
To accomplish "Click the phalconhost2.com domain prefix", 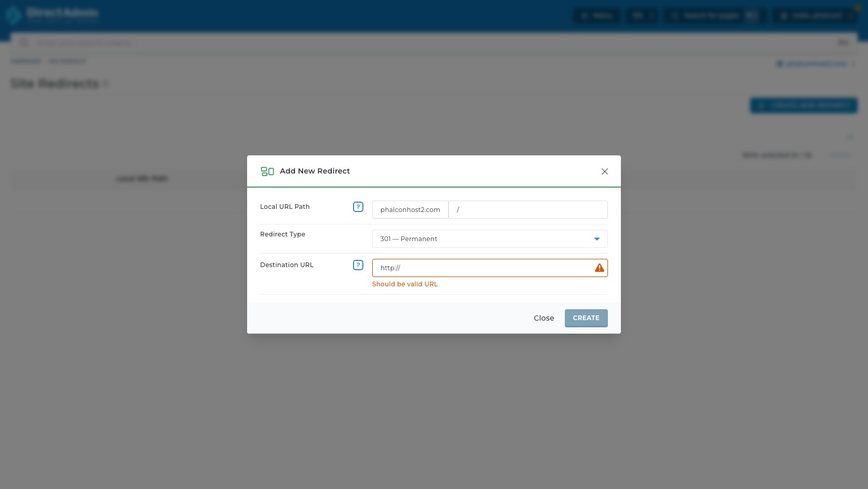I will (x=410, y=210).
